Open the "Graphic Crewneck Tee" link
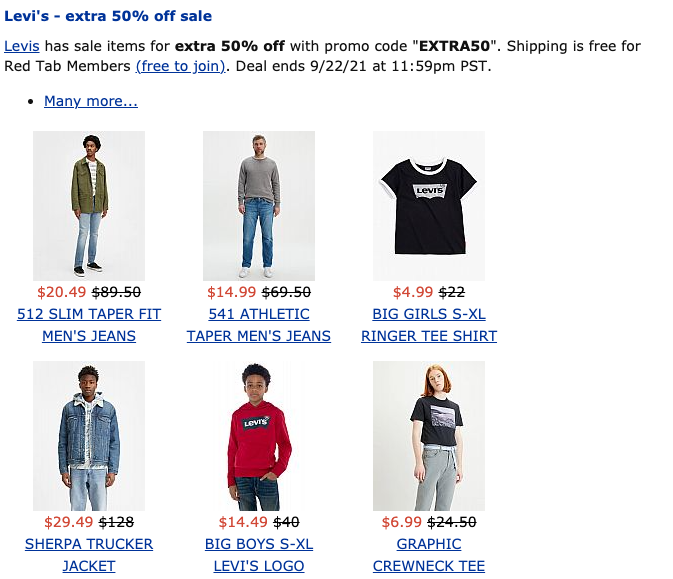 click(x=429, y=544)
